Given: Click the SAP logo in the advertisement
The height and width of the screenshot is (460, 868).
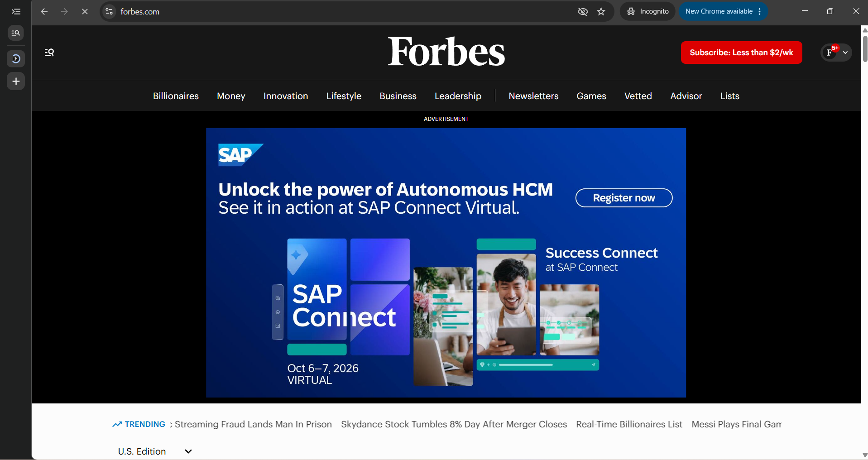Looking at the screenshot, I should pos(240,155).
